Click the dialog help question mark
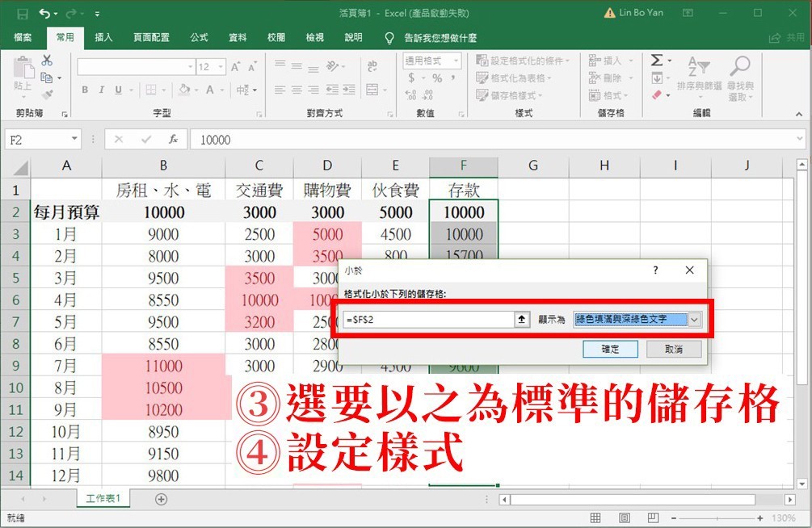This screenshot has width=812, height=528. 655,270
